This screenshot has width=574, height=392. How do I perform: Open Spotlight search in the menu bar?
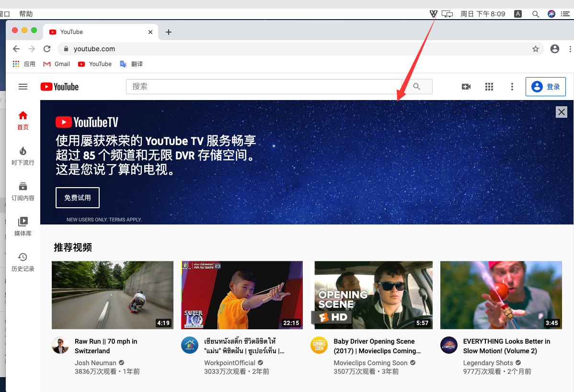tap(536, 14)
